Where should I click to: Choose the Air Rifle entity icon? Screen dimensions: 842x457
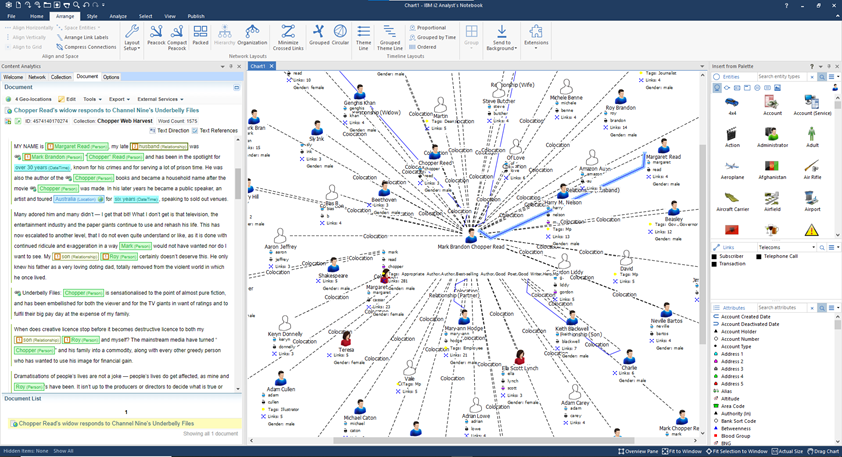pos(811,169)
